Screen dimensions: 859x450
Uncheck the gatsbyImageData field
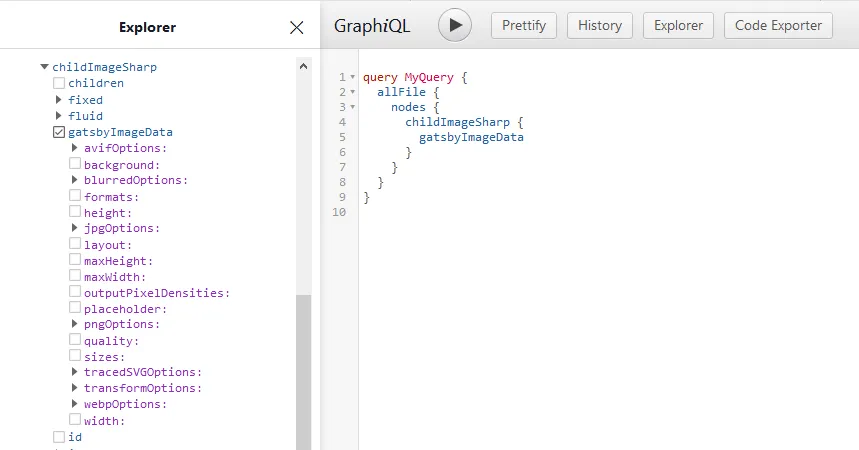(x=59, y=132)
